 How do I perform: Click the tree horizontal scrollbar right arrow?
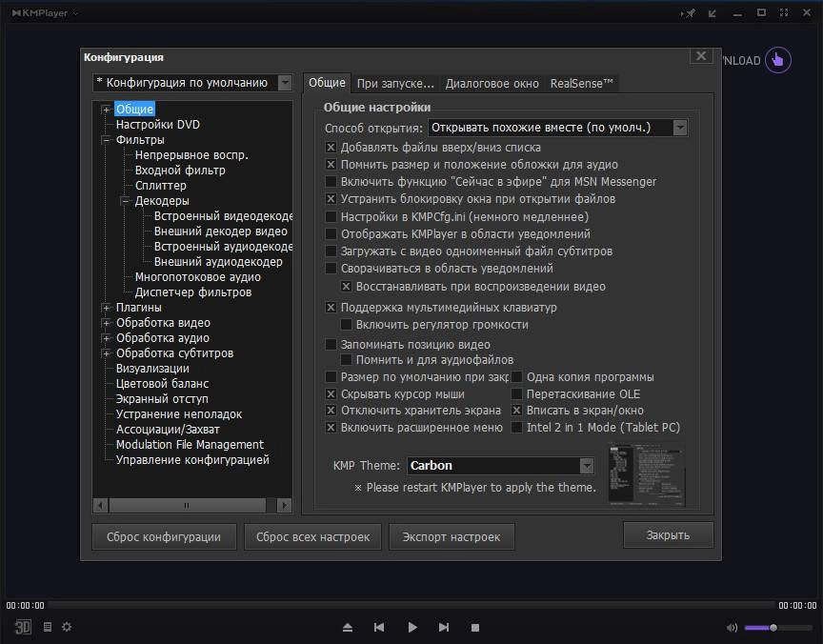(x=284, y=506)
